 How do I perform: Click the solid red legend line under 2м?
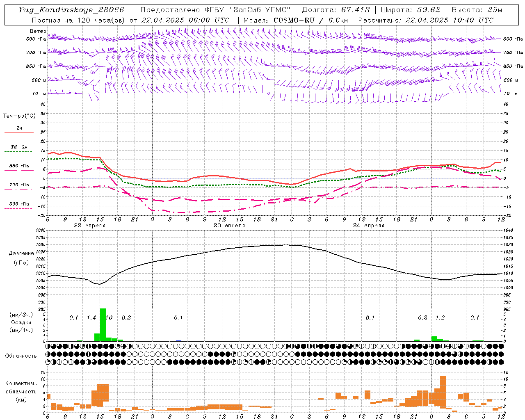(19, 132)
